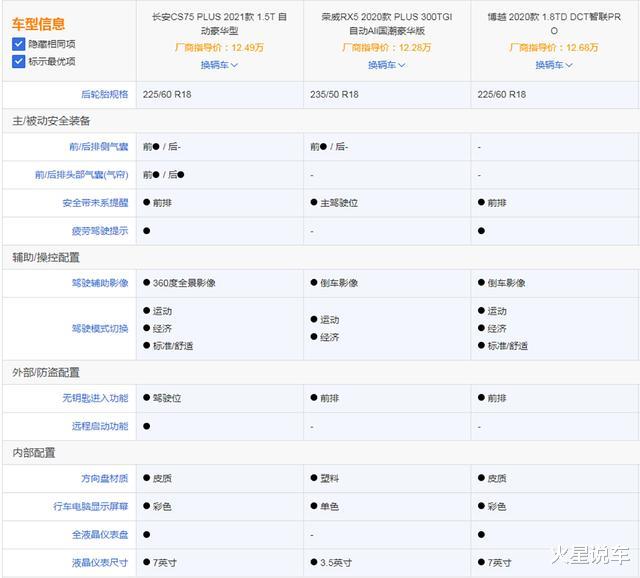The width and height of the screenshot is (640, 578).
Task: Click the 车型信息 heading
Action: coord(38,24)
